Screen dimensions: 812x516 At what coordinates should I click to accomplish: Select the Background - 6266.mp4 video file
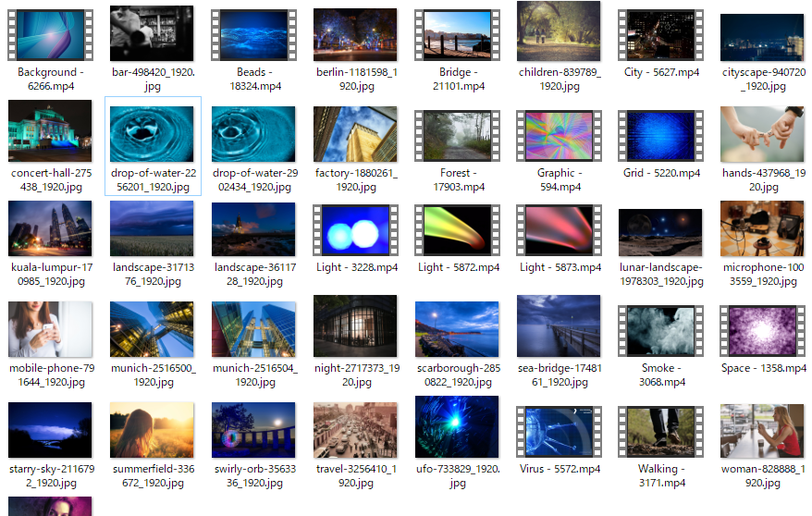coord(50,35)
